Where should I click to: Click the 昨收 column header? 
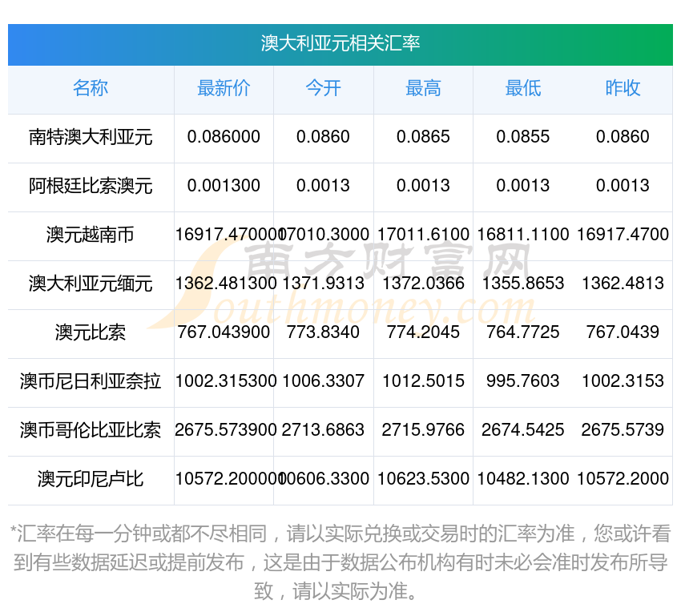click(x=623, y=88)
